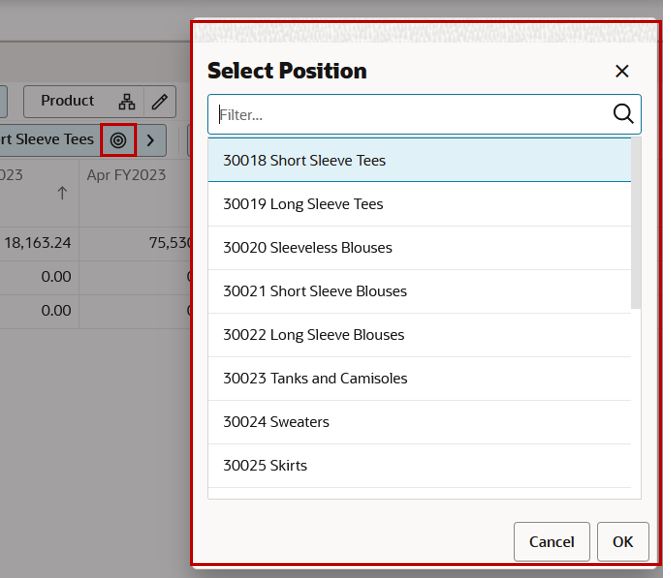Select 30024 Sweaters

click(419, 422)
